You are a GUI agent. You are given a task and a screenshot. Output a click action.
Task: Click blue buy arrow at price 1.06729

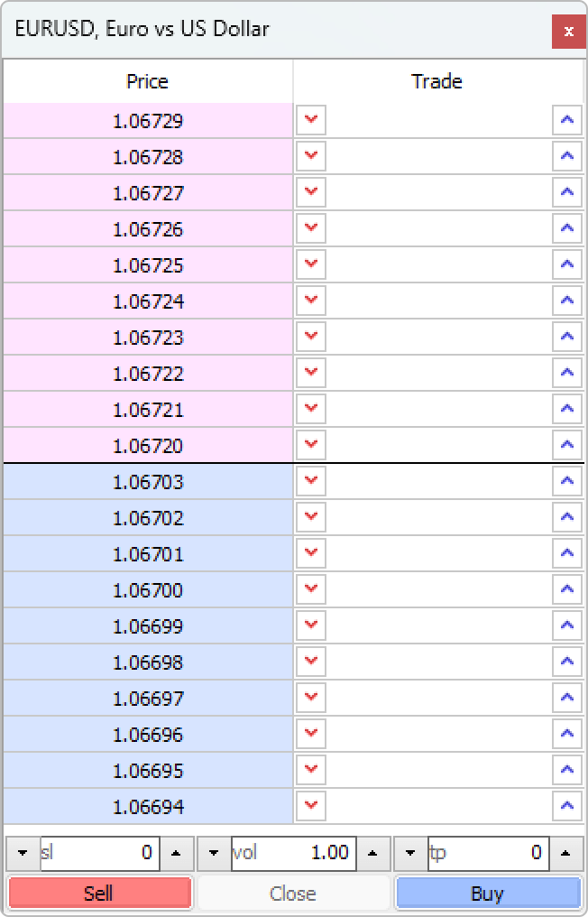(566, 120)
